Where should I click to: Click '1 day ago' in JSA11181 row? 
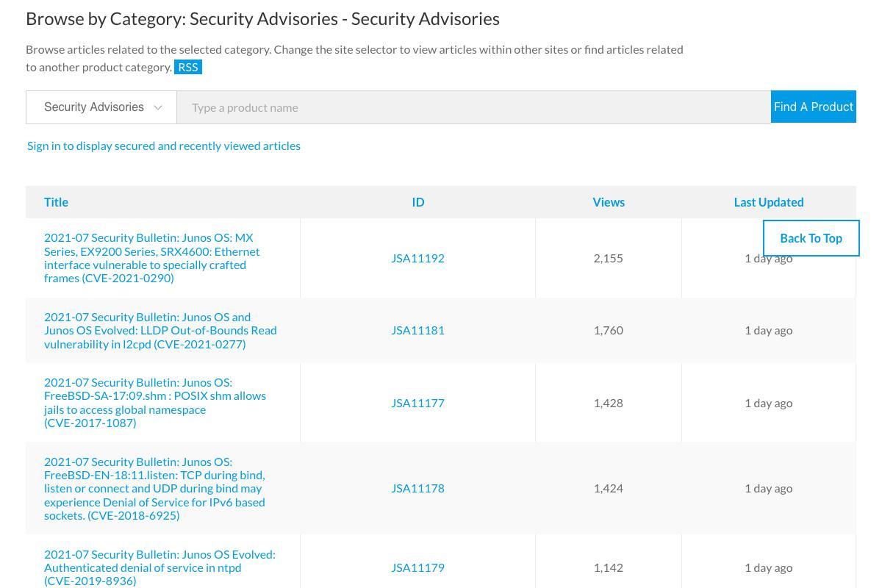tap(769, 330)
